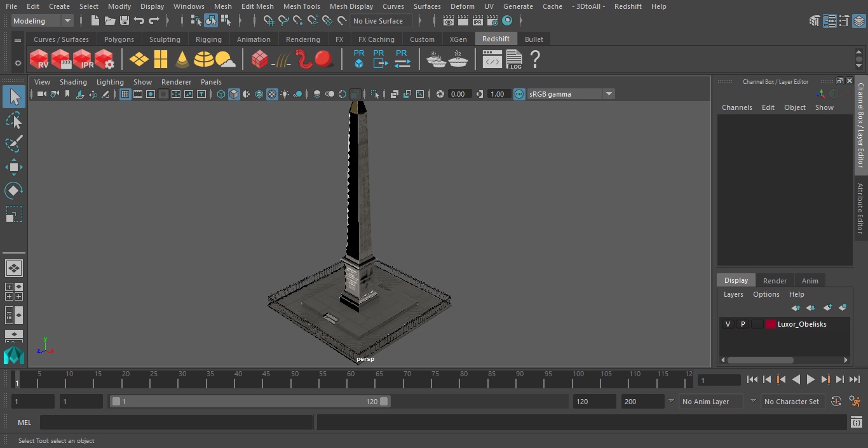Viewport: 868px width, 448px height.
Task: Open the Mesh Tools menu
Action: (301, 6)
